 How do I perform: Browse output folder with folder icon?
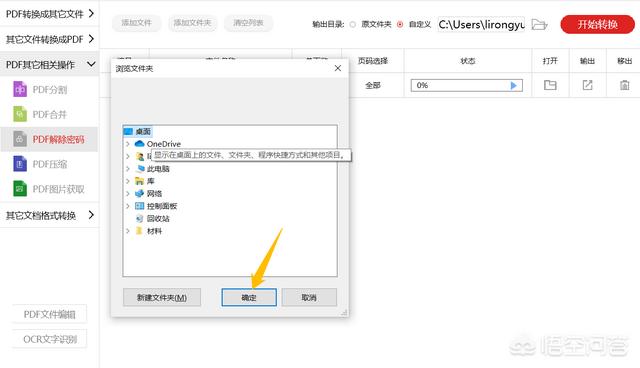(x=539, y=24)
